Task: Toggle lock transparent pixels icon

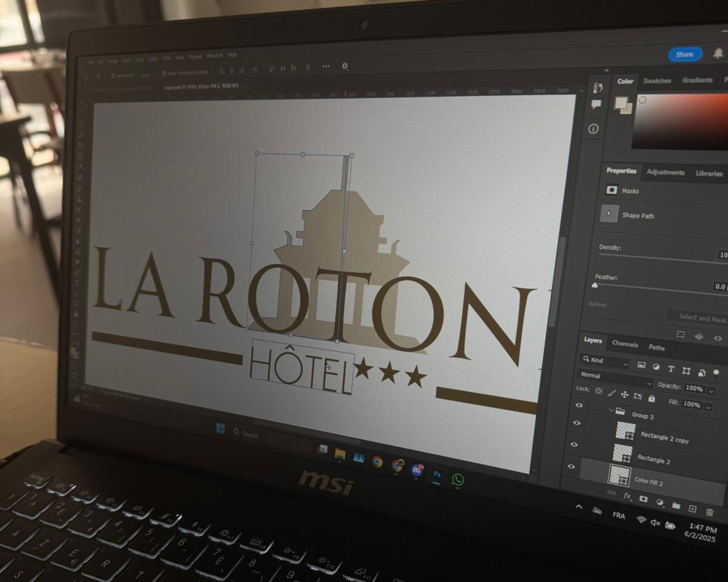Action: (x=599, y=391)
